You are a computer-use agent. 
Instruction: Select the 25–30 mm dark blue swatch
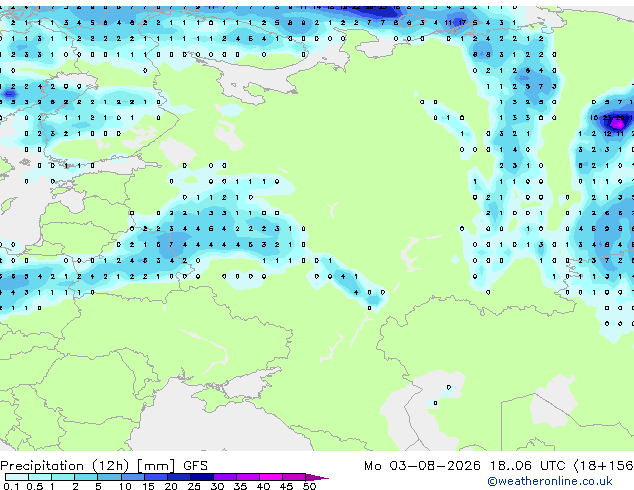[x=202, y=477]
